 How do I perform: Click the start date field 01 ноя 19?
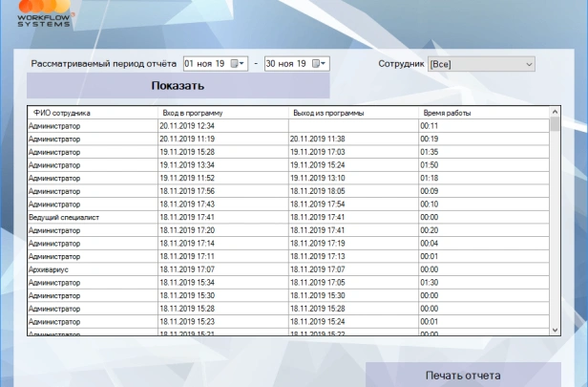pyautogui.click(x=204, y=64)
